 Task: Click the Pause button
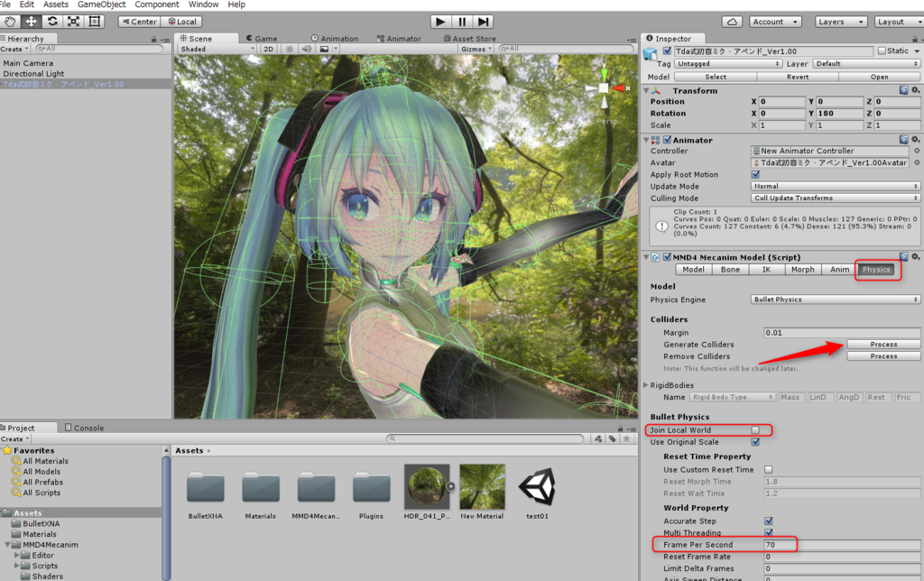click(x=462, y=22)
